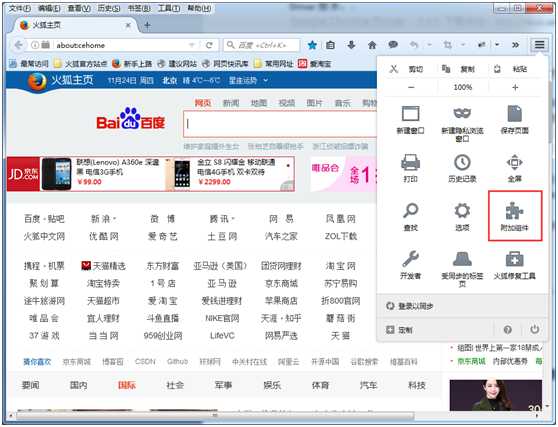Screen dimensions: 558x427
Task: Open the 查看 View menu
Action: click(x=79, y=8)
